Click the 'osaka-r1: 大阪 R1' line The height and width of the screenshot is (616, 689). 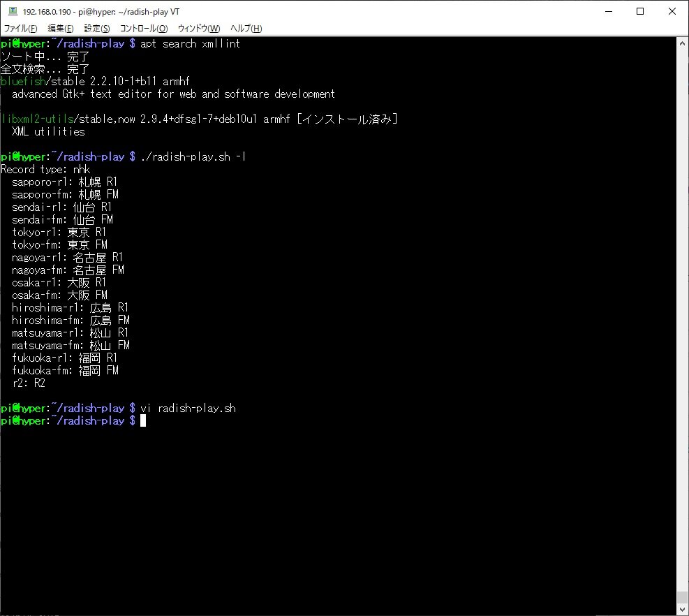[x=59, y=282]
